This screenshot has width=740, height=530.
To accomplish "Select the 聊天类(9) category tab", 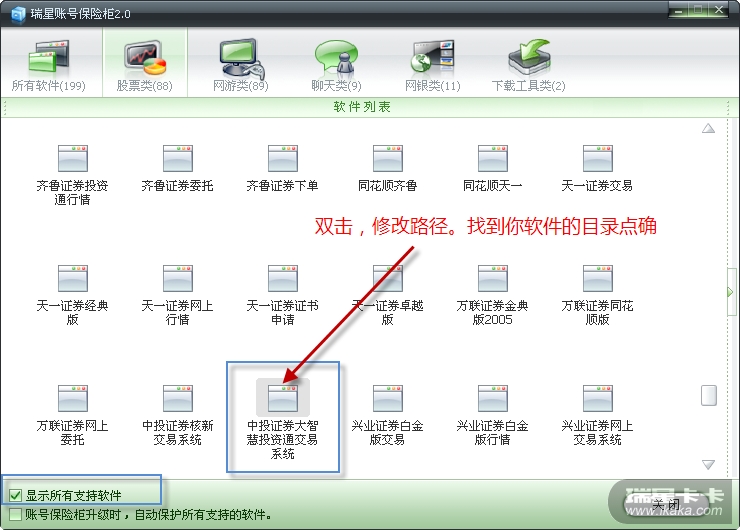I will click(x=336, y=65).
